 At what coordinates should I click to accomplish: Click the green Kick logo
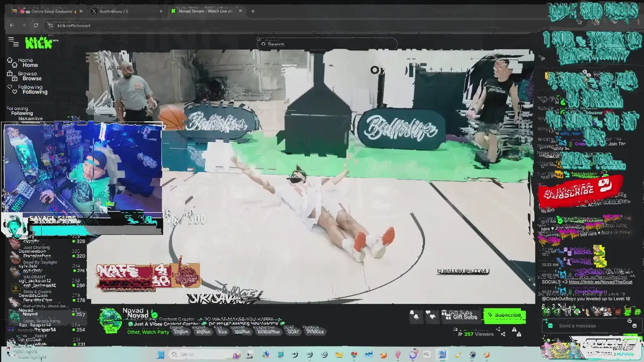pos(39,43)
